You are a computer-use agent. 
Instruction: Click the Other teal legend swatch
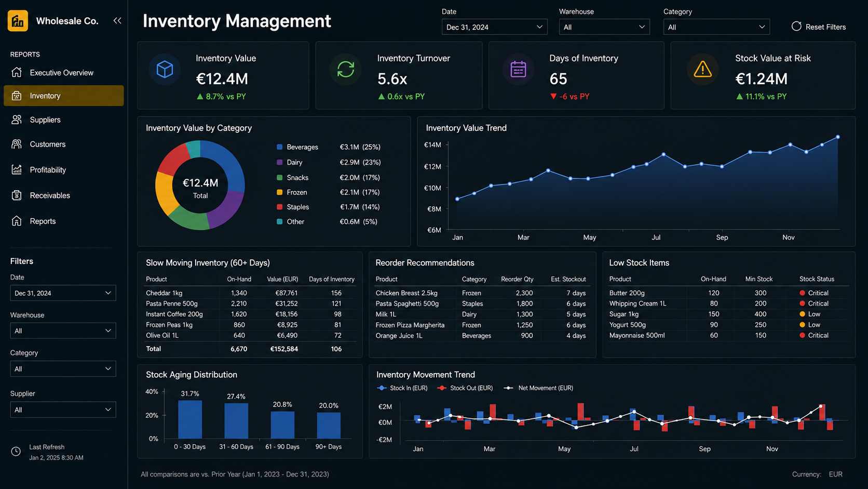280,221
